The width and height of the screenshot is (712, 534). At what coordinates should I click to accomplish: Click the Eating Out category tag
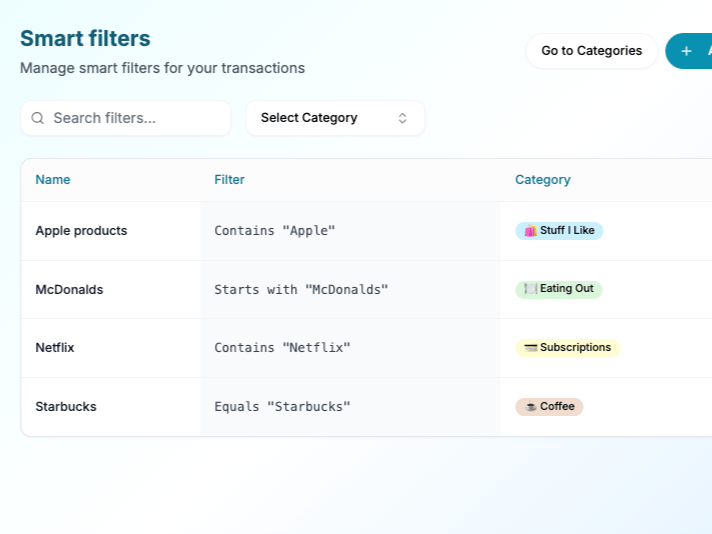tap(559, 289)
